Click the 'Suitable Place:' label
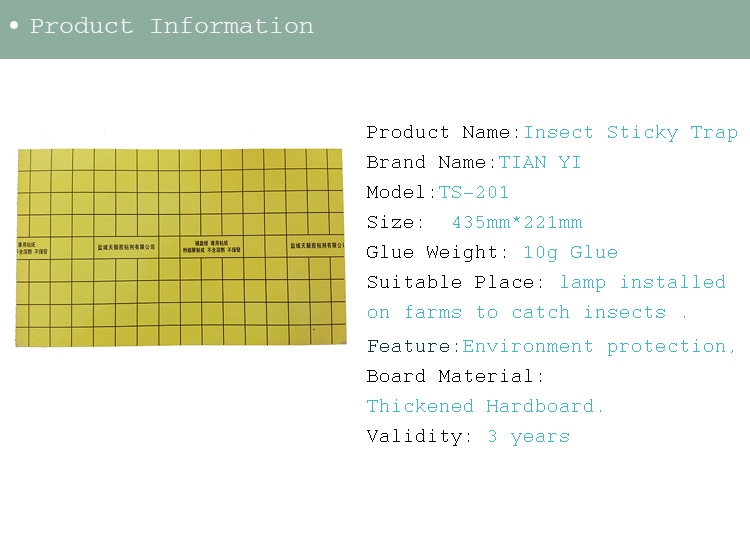The image size is (750, 558). pos(455,282)
